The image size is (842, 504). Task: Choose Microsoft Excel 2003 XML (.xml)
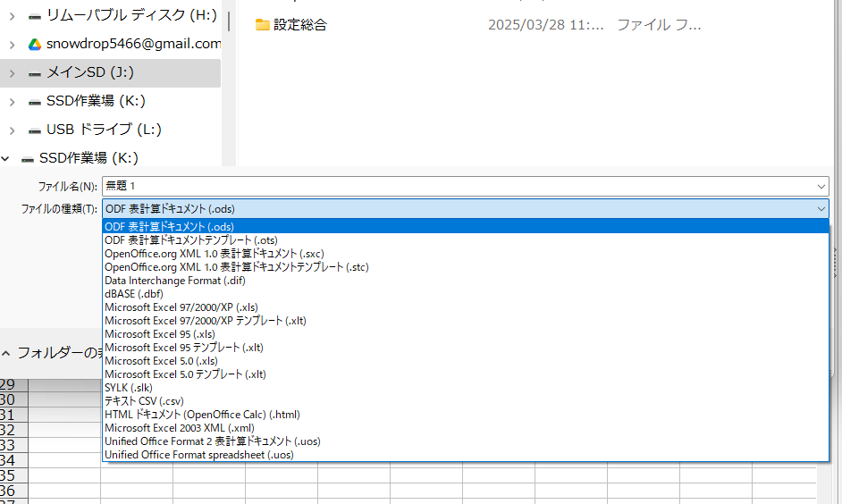coord(466,428)
